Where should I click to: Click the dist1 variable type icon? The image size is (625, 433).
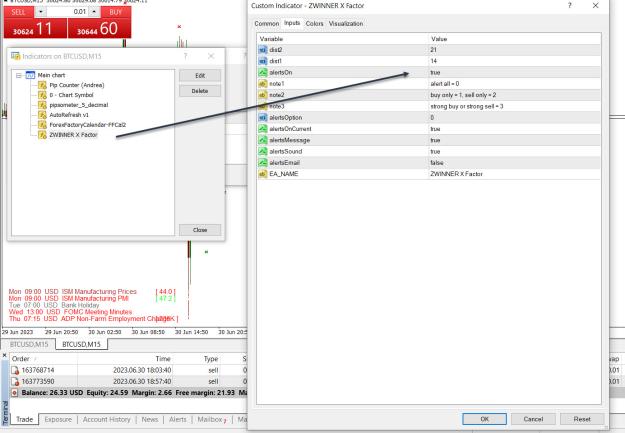(263, 61)
